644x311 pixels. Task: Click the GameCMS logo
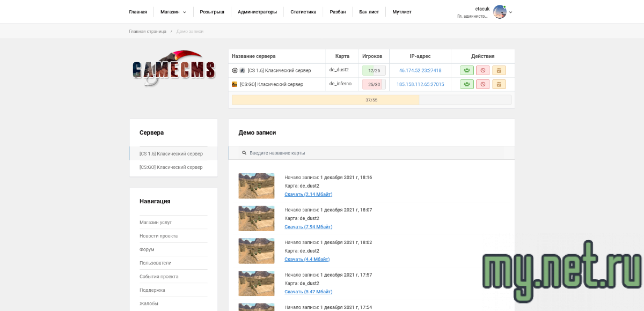pyautogui.click(x=174, y=69)
